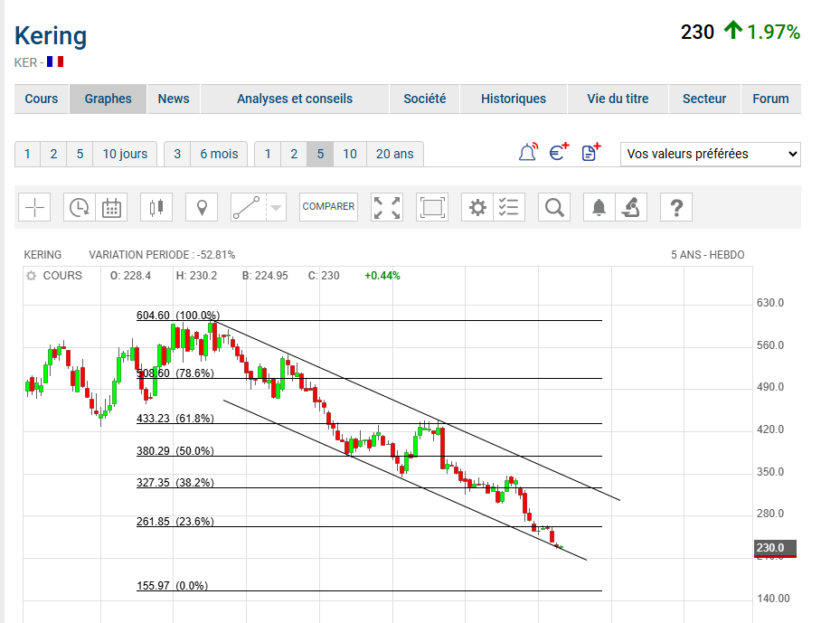The width and height of the screenshot is (840, 623).
Task: Open the Cours tab
Action: click(x=42, y=99)
